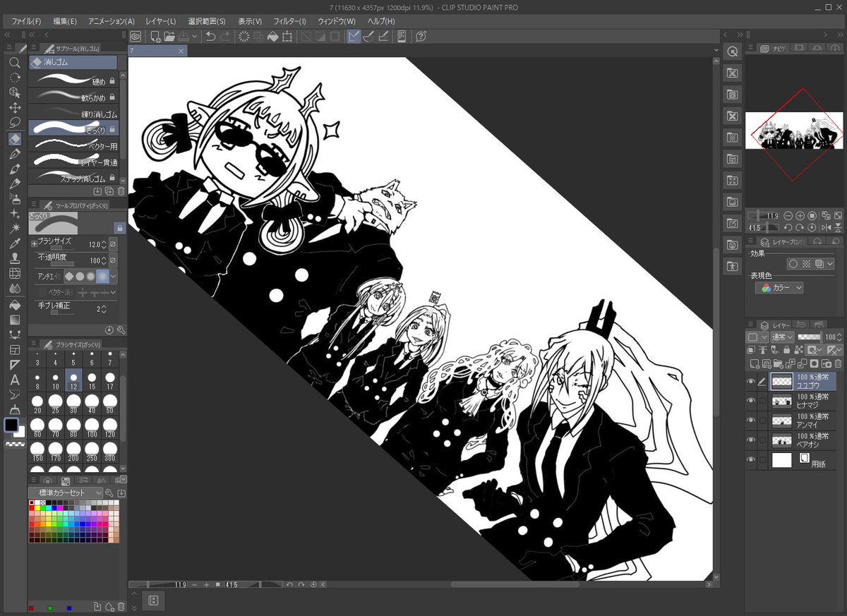Open CLIP STUDIO launcher icon
Image resolution: width=847 pixels, height=616 pixels.
(x=136, y=36)
